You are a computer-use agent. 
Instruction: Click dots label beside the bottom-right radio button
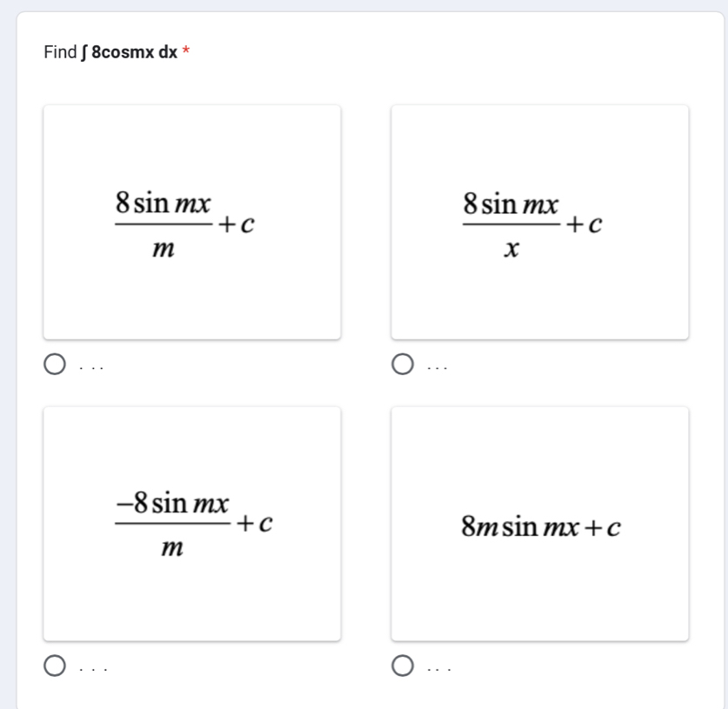438,669
